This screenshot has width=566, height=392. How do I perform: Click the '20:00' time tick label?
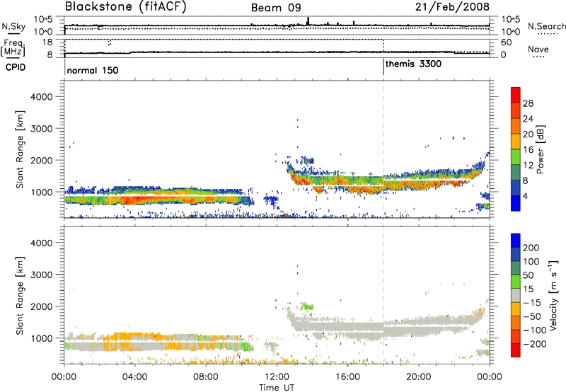419,377
